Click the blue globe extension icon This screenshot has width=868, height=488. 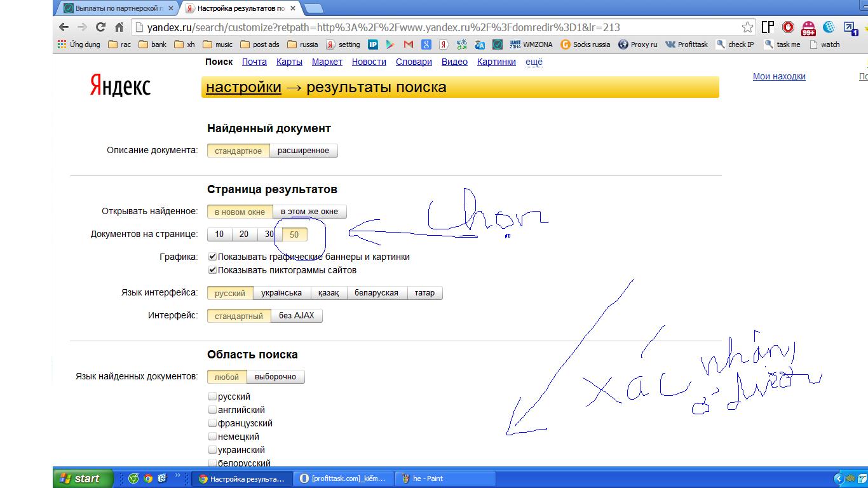(x=829, y=27)
